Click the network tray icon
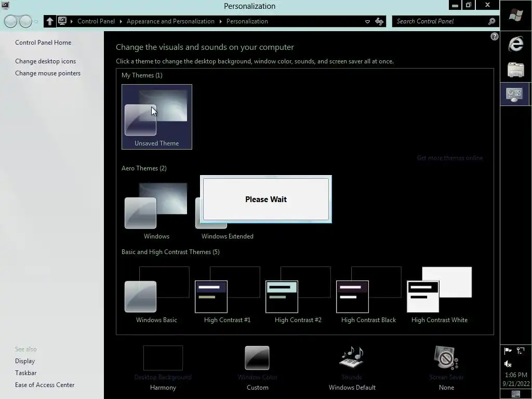The image size is (532, 399). click(x=521, y=351)
